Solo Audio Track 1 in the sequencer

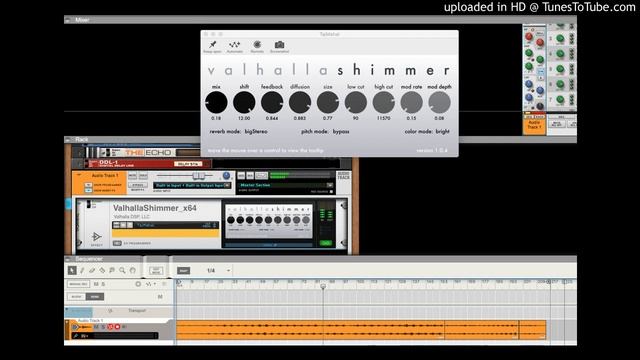(103, 327)
